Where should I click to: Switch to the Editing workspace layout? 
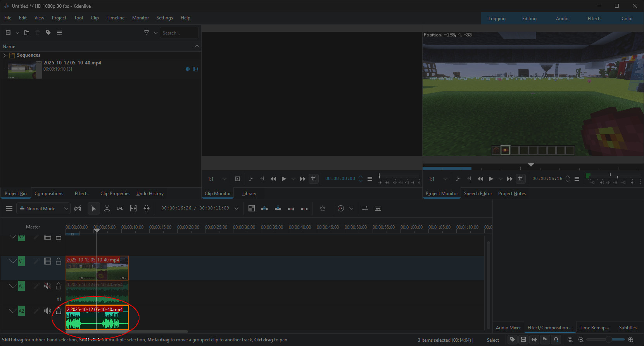(529, 19)
